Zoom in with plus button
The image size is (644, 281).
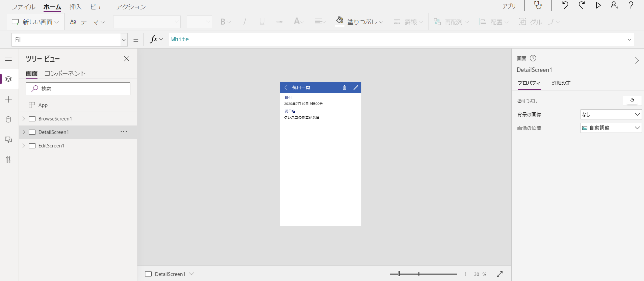466,274
